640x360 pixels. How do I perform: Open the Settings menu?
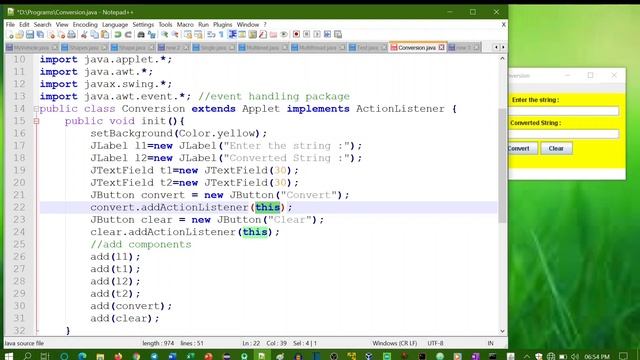tap(143, 24)
